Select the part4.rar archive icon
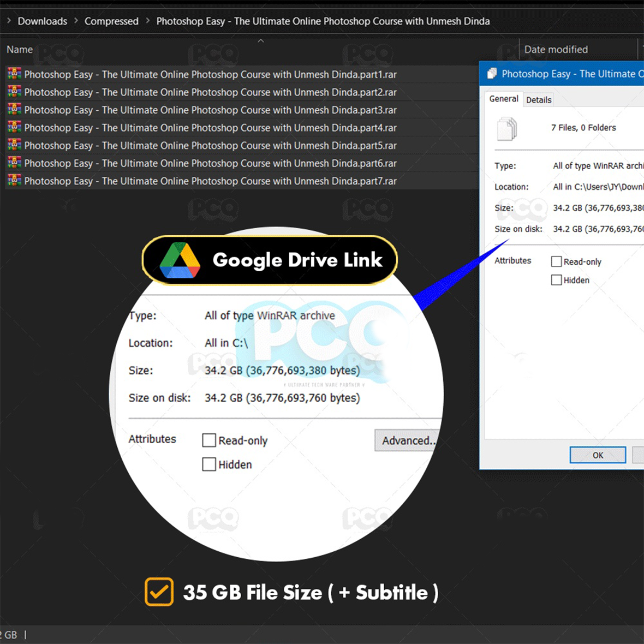The height and width of the screenshot is (644, 644). pyautogui.click(x=14, y=127)
